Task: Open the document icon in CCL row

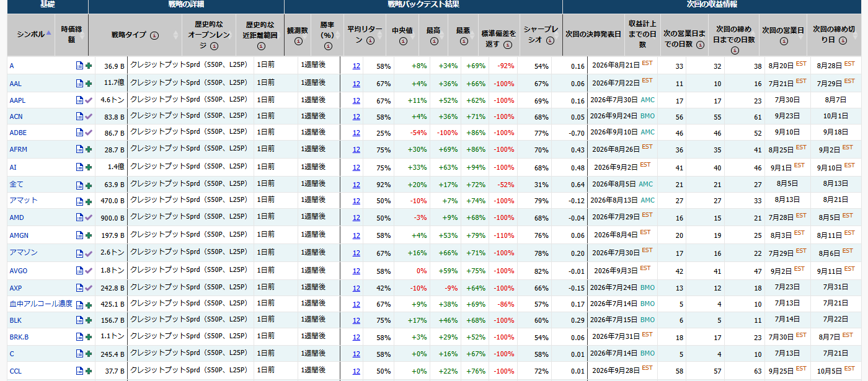Action: coord(79,371)
